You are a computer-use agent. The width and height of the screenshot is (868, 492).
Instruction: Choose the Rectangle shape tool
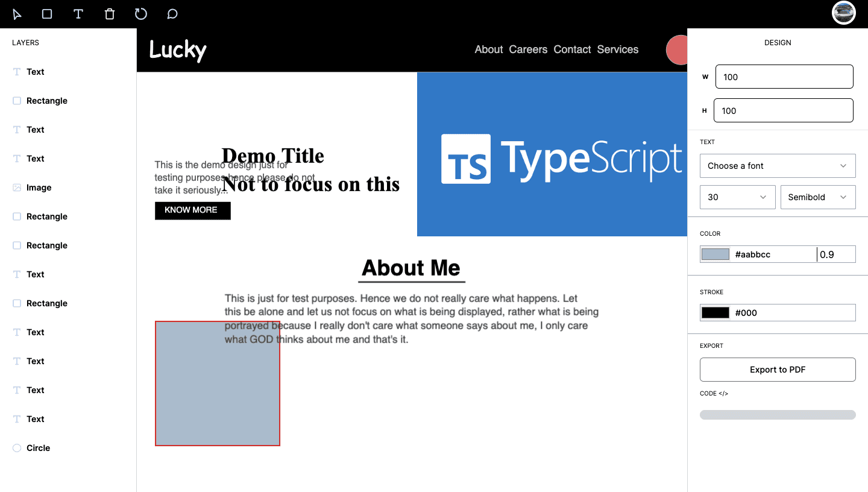pyautogui.click(x=47, y=14)
